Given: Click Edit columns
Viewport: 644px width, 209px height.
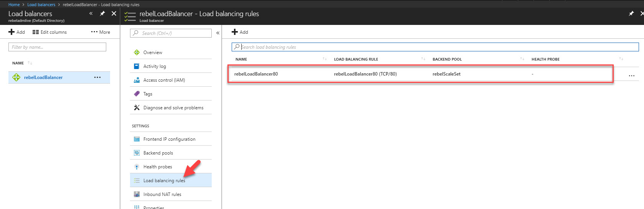Looking at the screenshot, I should (x=49, y=32).
